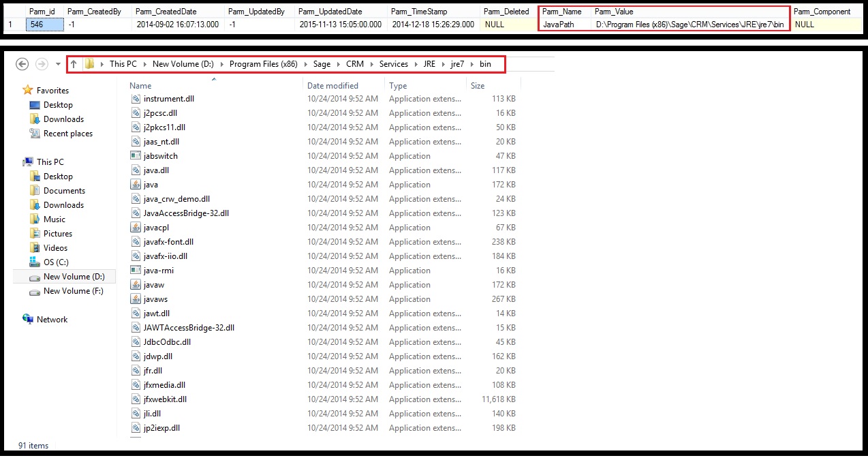Select jdwp.dll file name
868x458 pixels.
(x=158, y=356)
